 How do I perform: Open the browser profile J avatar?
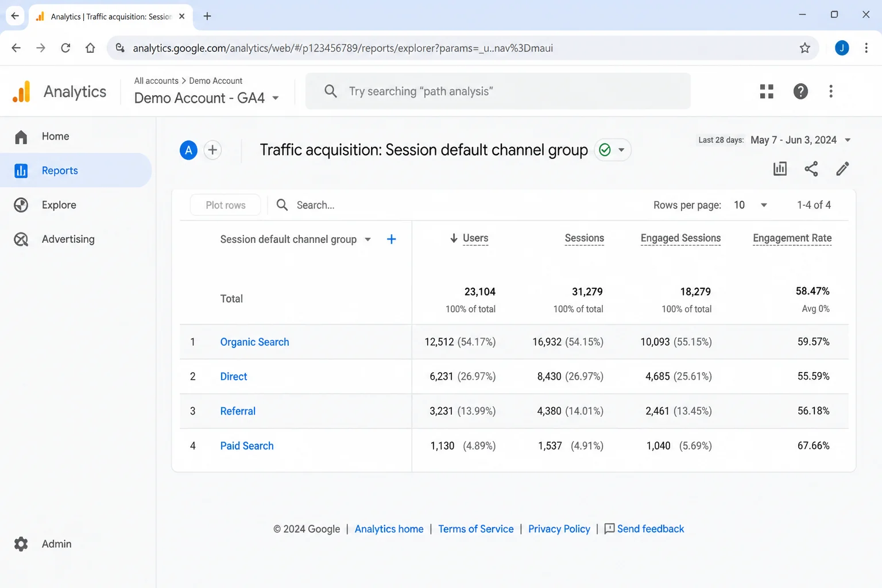[842, 48]
